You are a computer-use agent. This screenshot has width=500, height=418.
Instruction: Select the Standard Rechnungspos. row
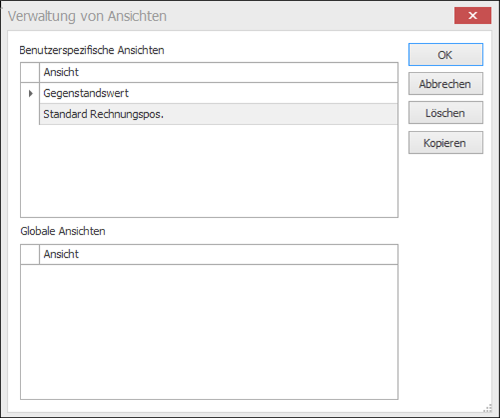[219, 114]
